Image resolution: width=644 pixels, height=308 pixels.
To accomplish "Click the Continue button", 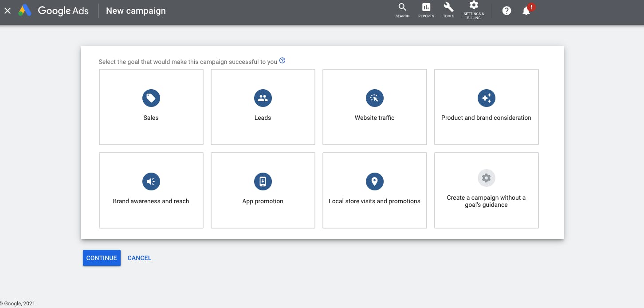I will pyautogui.click(x=102, y=258).
